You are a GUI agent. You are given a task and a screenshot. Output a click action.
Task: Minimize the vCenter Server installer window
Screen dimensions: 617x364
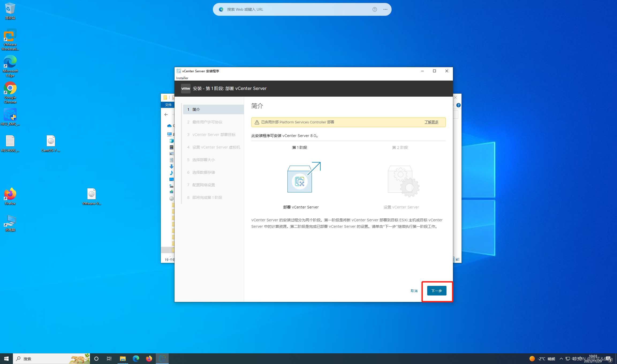(422, 71)
